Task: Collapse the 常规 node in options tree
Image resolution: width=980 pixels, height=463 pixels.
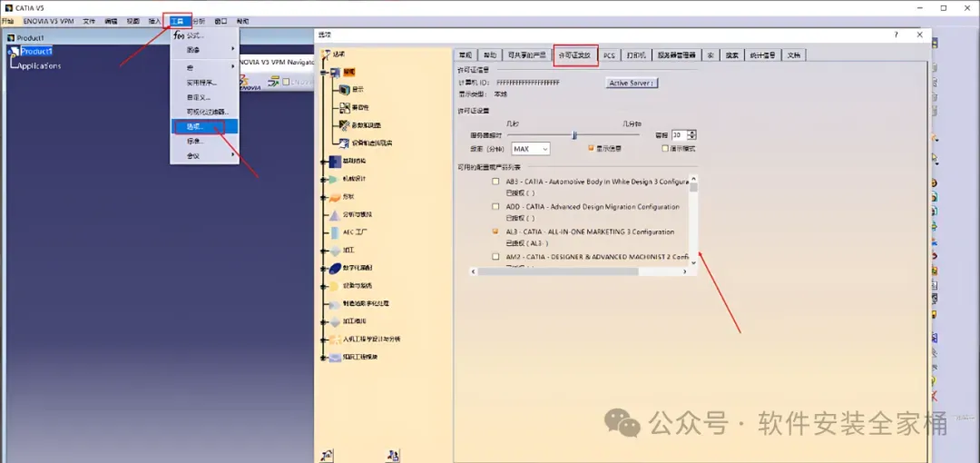Action: click(x=323, y=72)
